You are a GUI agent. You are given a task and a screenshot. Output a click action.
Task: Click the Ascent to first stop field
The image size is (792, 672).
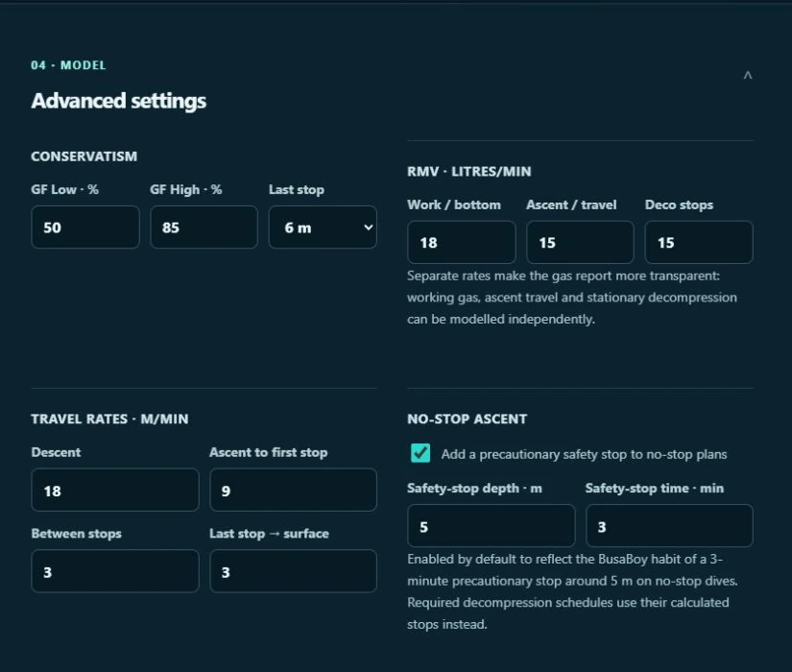(x=294, y=491)
